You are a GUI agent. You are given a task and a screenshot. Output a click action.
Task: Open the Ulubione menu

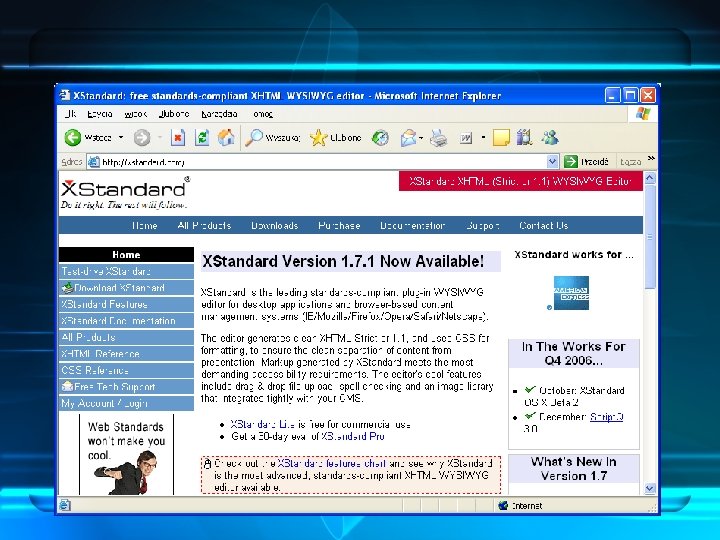point(174,114)
